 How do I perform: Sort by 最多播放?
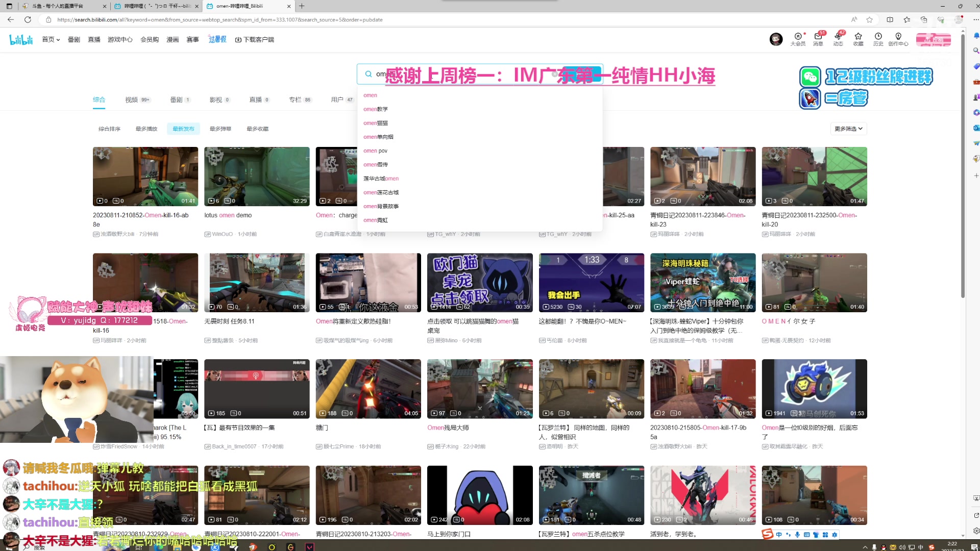[146, 129]
